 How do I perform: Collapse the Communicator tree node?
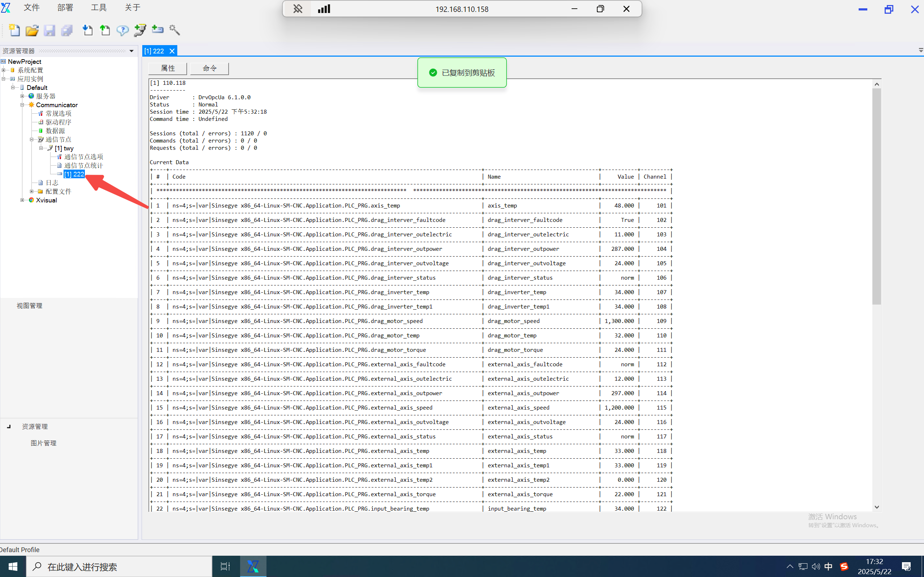[x=22, y=105]
